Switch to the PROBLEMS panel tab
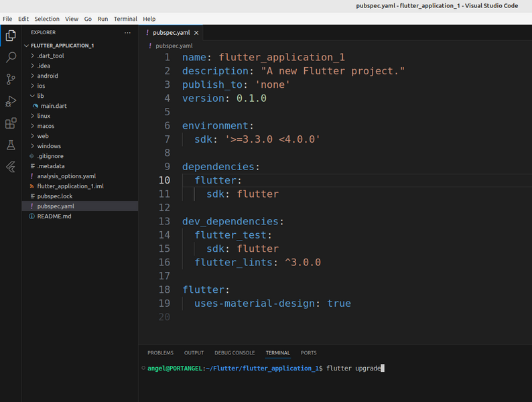 (161, 353)
